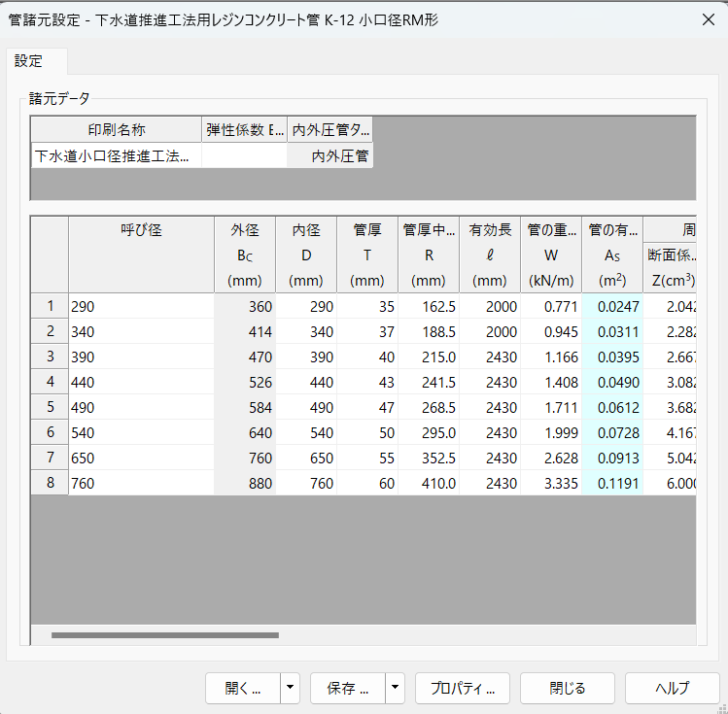
Task: Select the 印刷名称 cell value
Action: tap(117, 155)
